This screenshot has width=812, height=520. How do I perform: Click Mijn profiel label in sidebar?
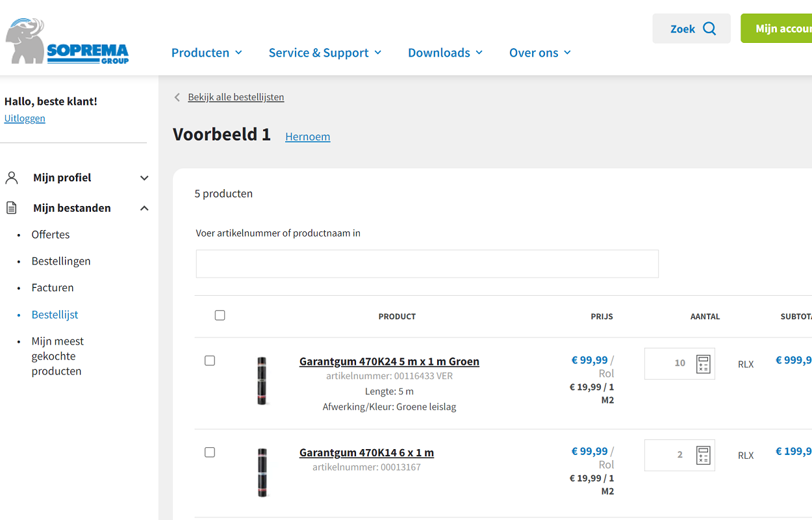(62, 177)
